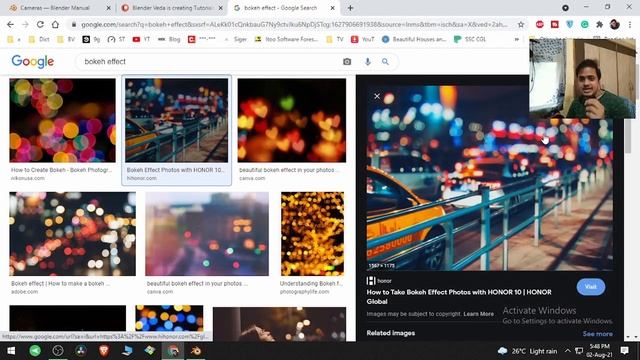
Task: Open Chrome from the taskbar
Action: (173, 351)
